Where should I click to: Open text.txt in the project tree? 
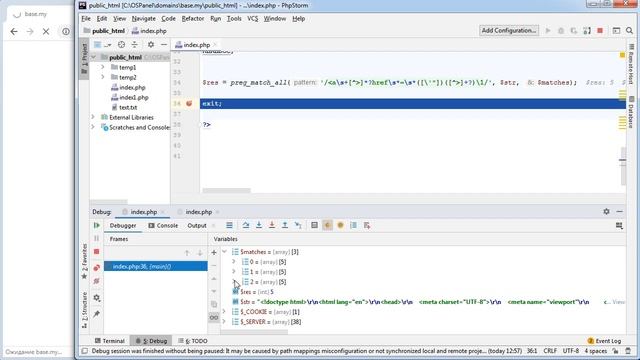[124, 107]
